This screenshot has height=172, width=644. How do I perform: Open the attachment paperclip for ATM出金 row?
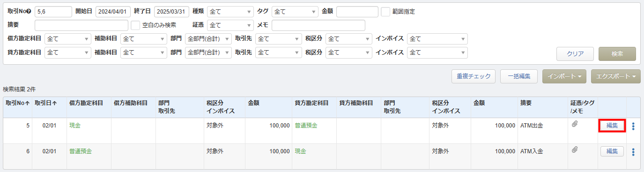tap(574, 125)
